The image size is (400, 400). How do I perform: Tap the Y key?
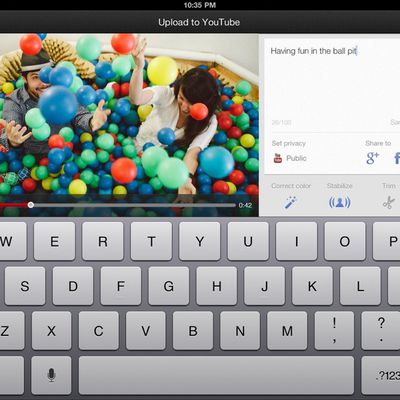click(x=200, y=241)
